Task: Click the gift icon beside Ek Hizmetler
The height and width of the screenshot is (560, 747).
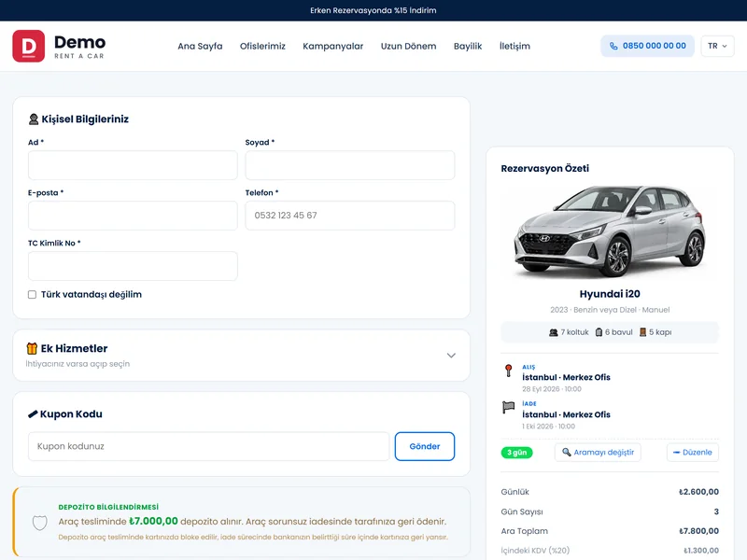Action: 32,348
